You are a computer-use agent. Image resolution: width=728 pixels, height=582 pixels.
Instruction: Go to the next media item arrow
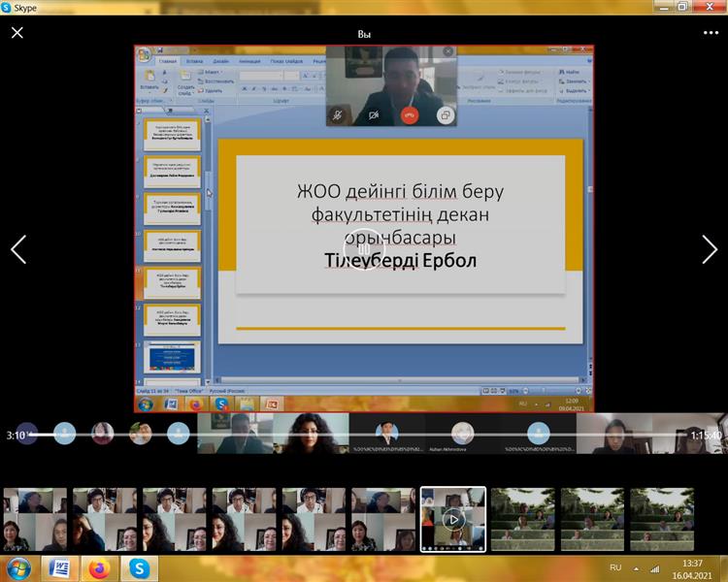pos(710,249)
